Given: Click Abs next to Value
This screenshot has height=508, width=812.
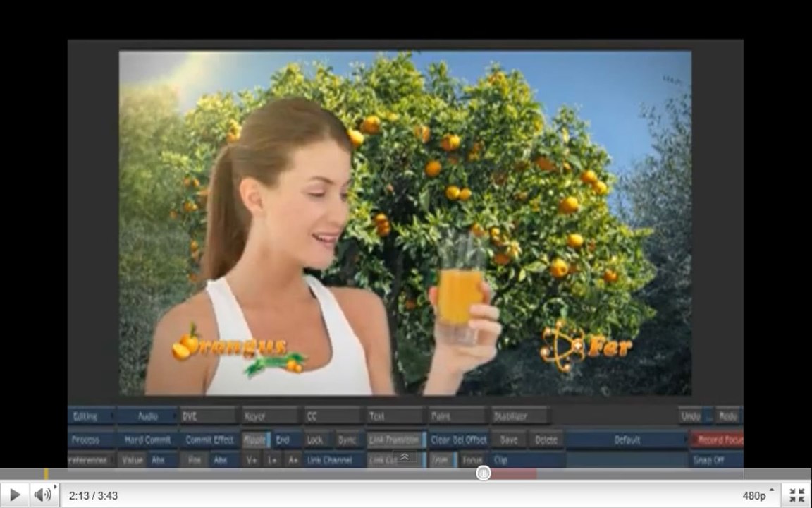Looking at the screenshot, I should [162, 460].
